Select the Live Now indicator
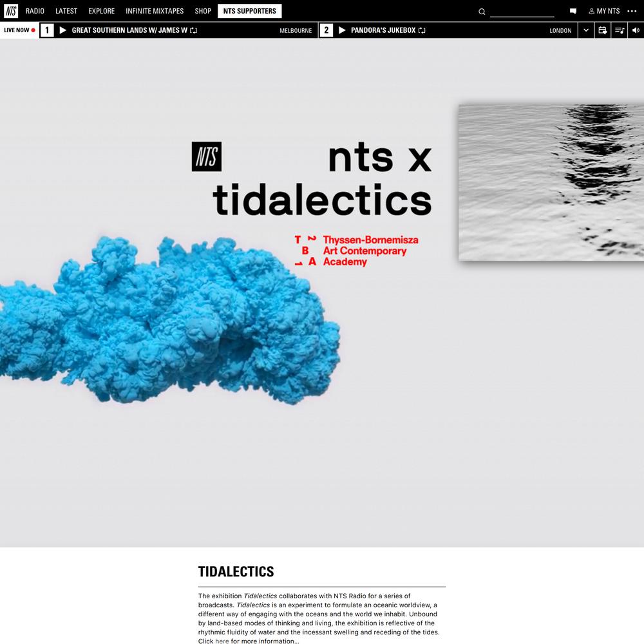The width and height of the screenshot is (644, 644). click(x=19, y=30)
